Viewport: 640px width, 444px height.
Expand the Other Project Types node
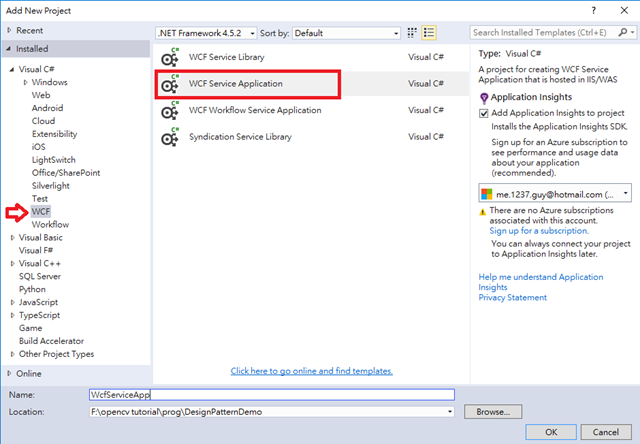(x=12, y=354)
